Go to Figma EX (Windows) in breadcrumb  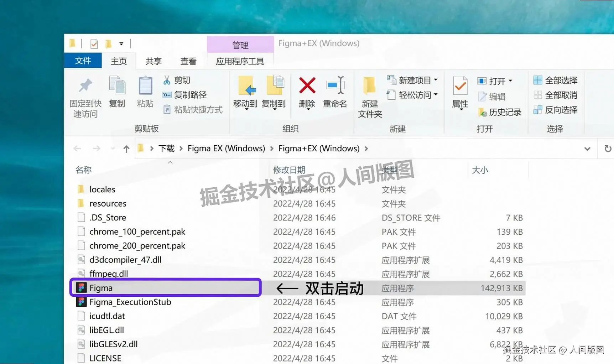[x=227, y=149]
